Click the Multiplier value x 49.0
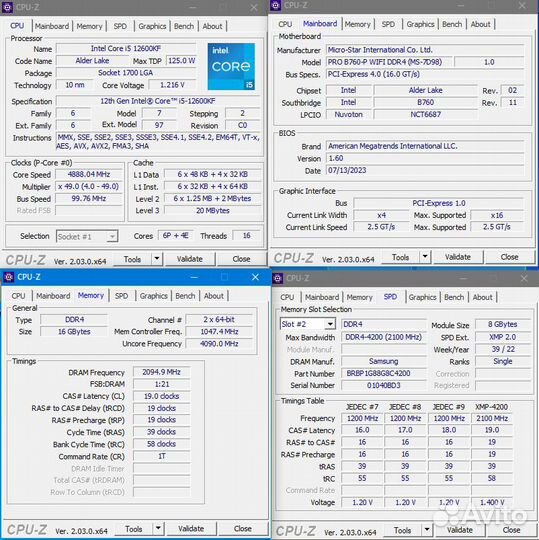 click(89, 186)
